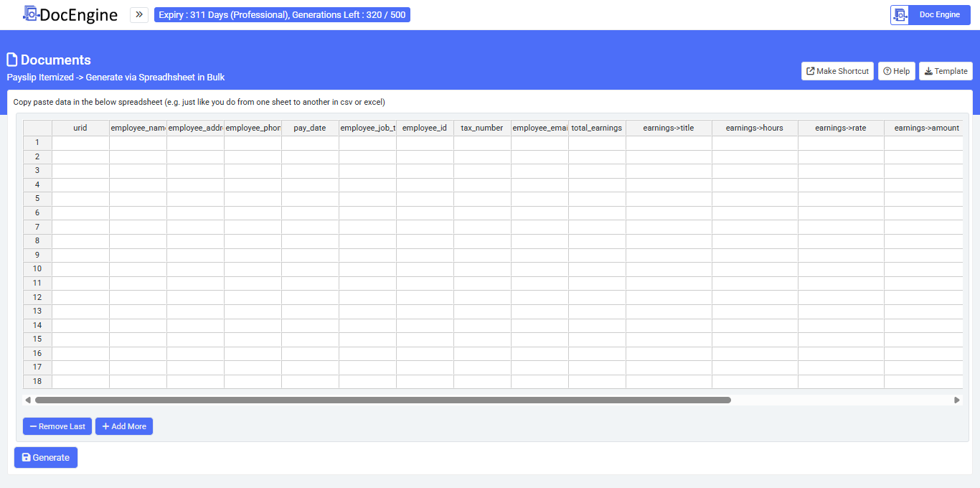Download the Template file
The image size is (980, 488).
point(946,71)
